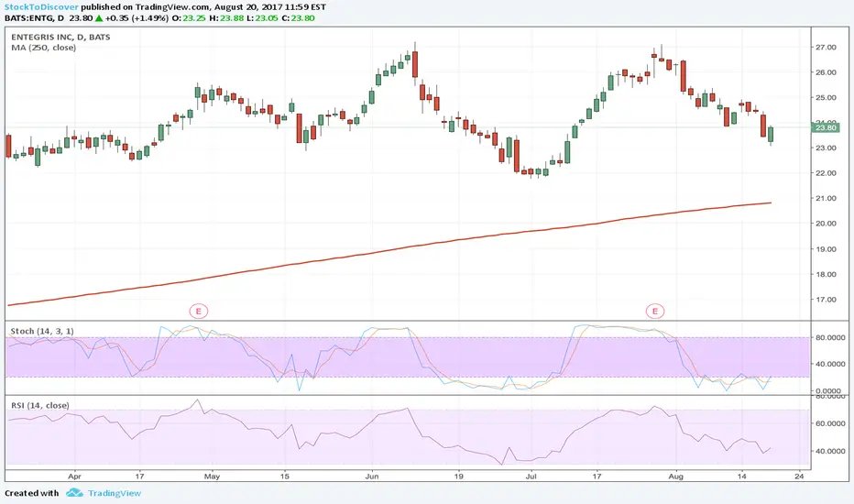
Task: Click the 21.00 price axis label
Action: click(x=826, y=198)
